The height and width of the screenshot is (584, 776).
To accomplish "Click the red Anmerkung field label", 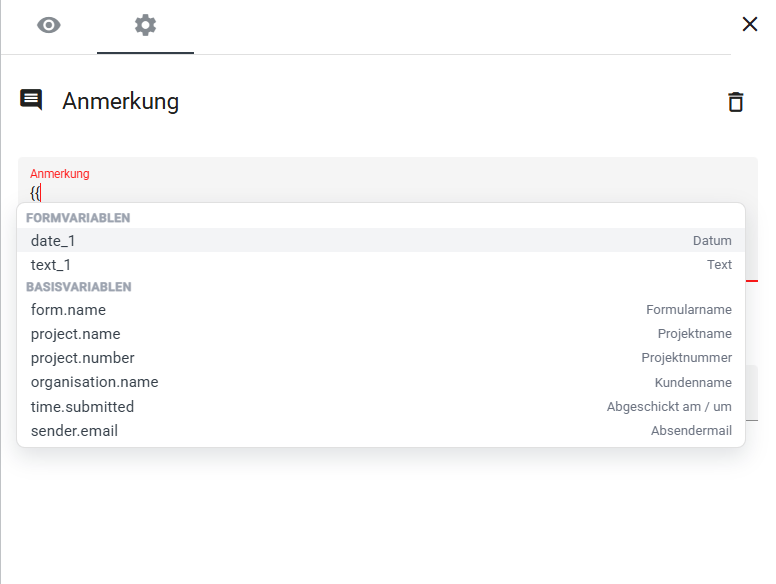I will pos(60,174).
